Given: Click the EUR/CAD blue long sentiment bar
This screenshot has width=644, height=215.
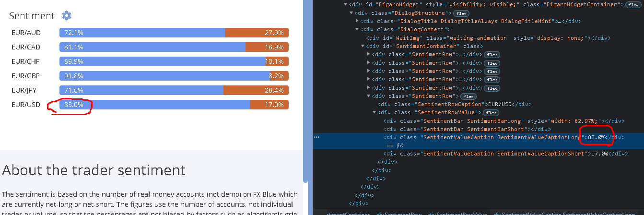Looking at the screenshot, I should point(152,47).
